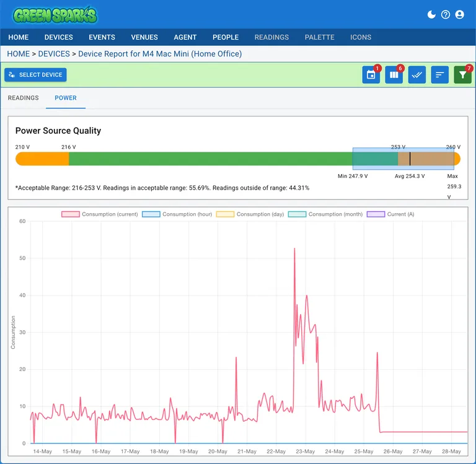This screenshot has height=464, width=476.
Task: Open the Events menu item
Action: click(x=102, y=37)
